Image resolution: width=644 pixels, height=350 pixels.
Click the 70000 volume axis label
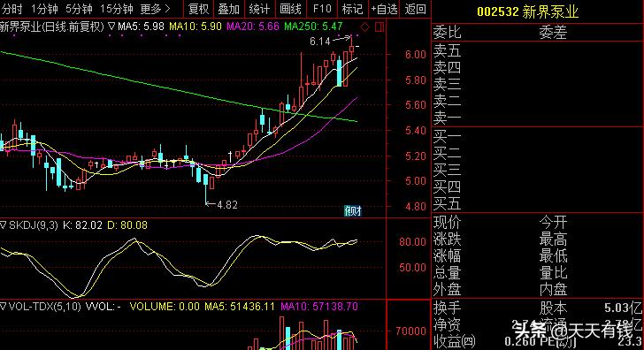click(411, 331)
